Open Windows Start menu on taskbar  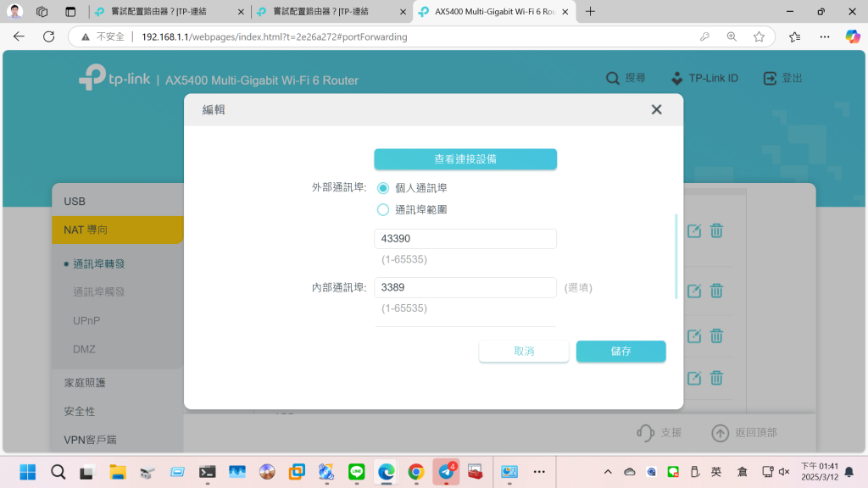tap(28, 472)
